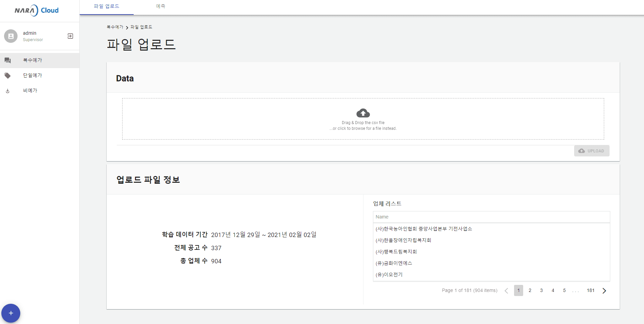Click the 단일예가 tag icon in sidebar

7,76
